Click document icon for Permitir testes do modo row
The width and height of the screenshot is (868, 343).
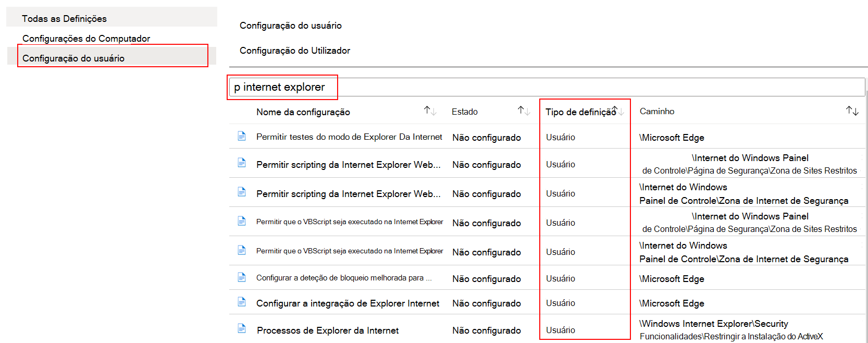[242, 136]
